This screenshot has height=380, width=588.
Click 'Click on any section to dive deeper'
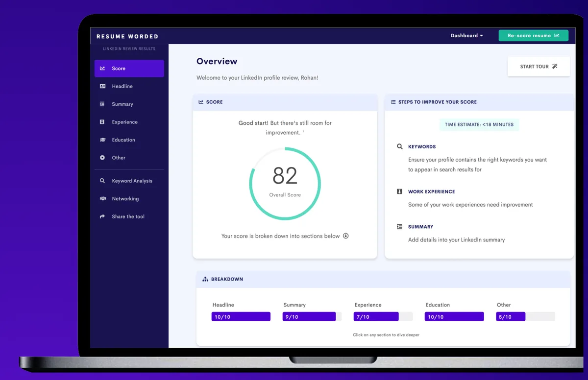pyautogui.click(x=386, y=335)
